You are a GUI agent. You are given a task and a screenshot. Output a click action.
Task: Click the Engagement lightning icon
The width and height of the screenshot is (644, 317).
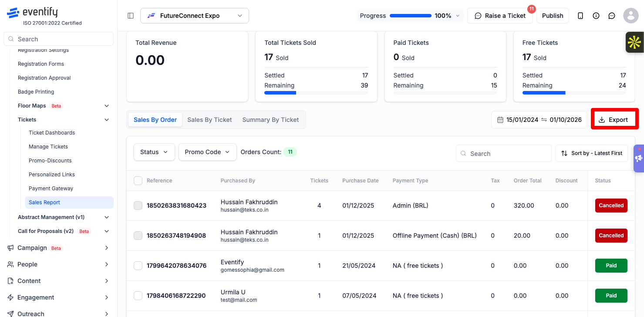(x=11, y=297)
